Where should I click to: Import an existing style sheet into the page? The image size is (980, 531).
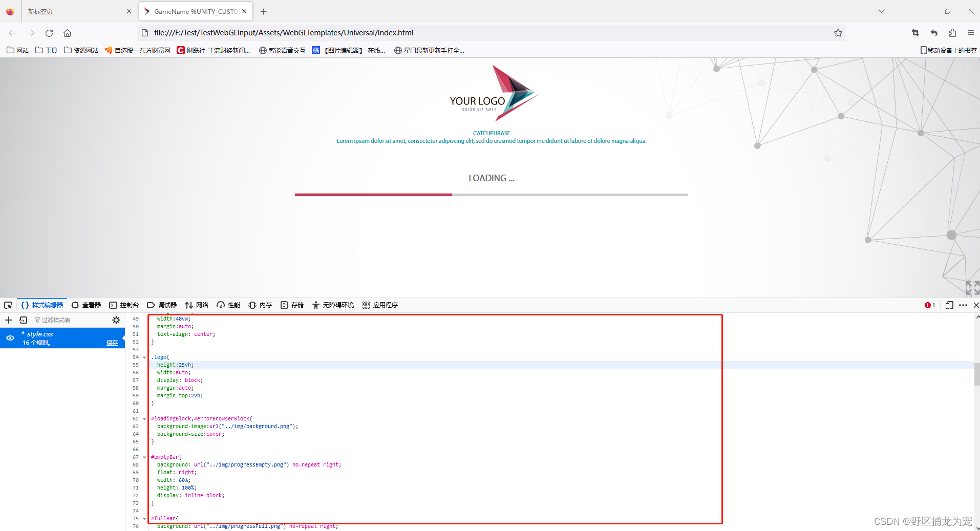pos(23,320)
